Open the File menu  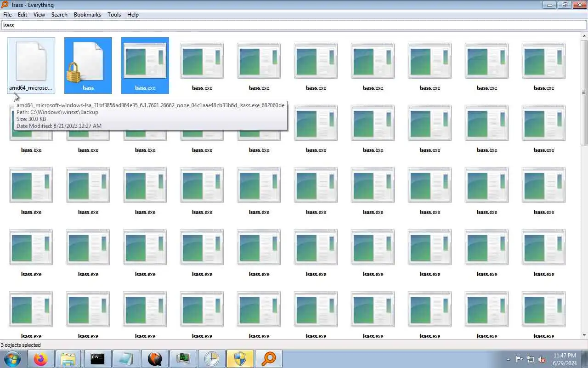(7, 15)
